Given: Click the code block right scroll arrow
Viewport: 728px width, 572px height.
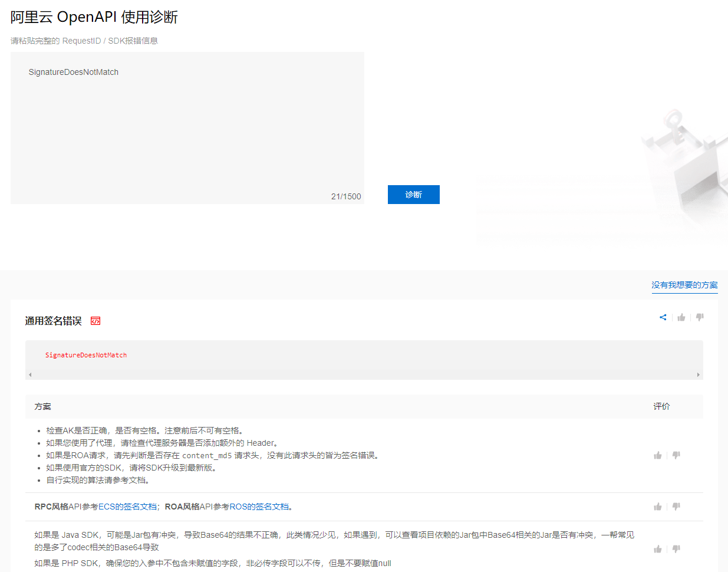Looking at the screenshot, I should pos(699,374).
